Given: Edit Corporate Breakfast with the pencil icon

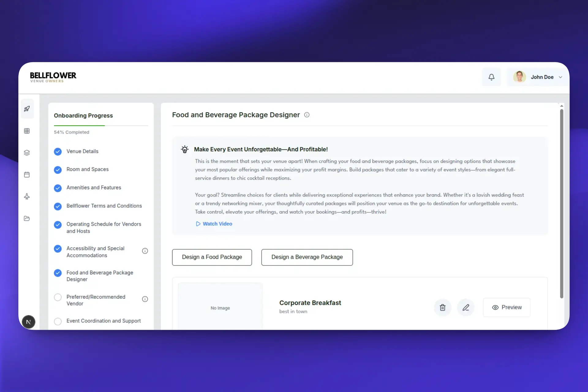Looking at the screenshot, I should click(x=466, y=307).
